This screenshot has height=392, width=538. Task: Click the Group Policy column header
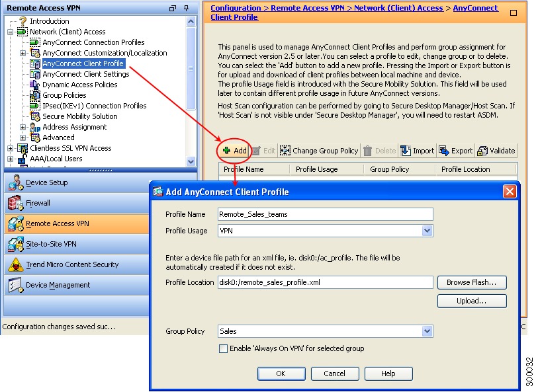click(400, 170)
